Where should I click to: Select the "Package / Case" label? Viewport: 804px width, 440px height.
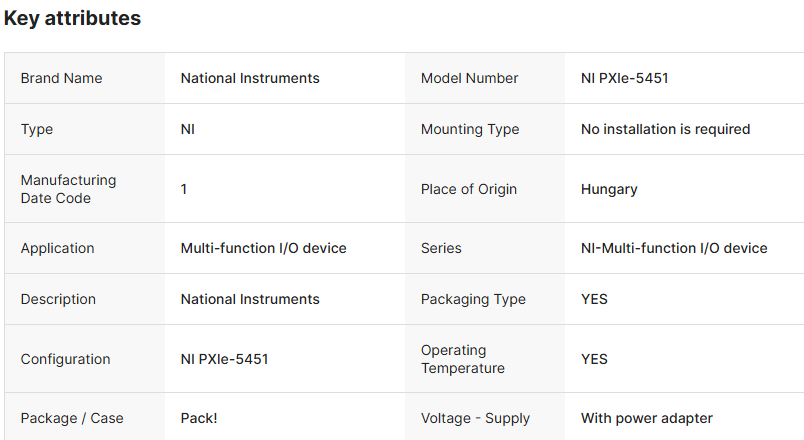point(72,418)
